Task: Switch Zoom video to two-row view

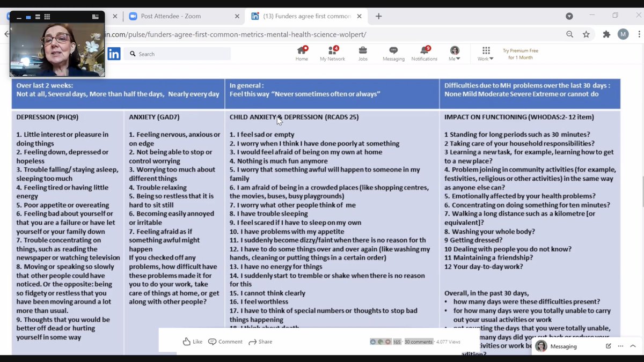Action: pyautogui.click(x=38, y=17)
